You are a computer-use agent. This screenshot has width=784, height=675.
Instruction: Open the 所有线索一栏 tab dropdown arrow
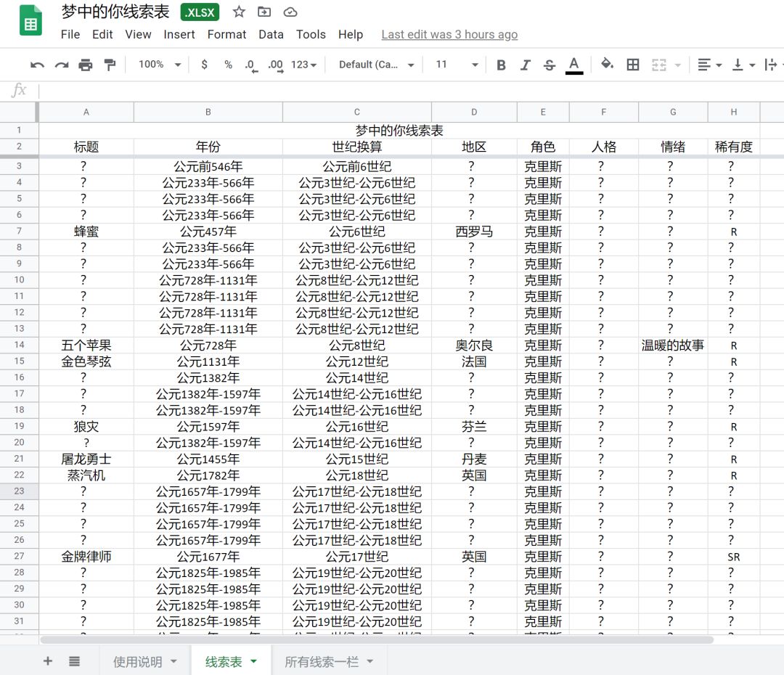click(370, 661)
